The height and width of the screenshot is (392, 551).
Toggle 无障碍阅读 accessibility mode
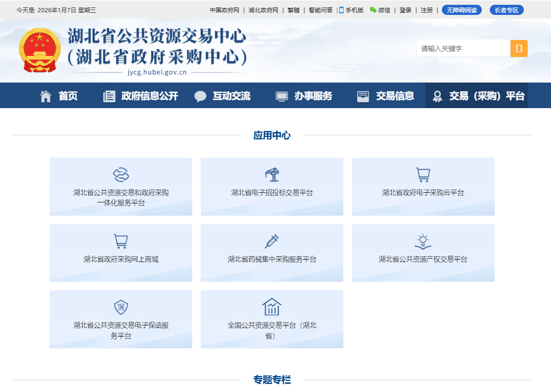(462, 10)
